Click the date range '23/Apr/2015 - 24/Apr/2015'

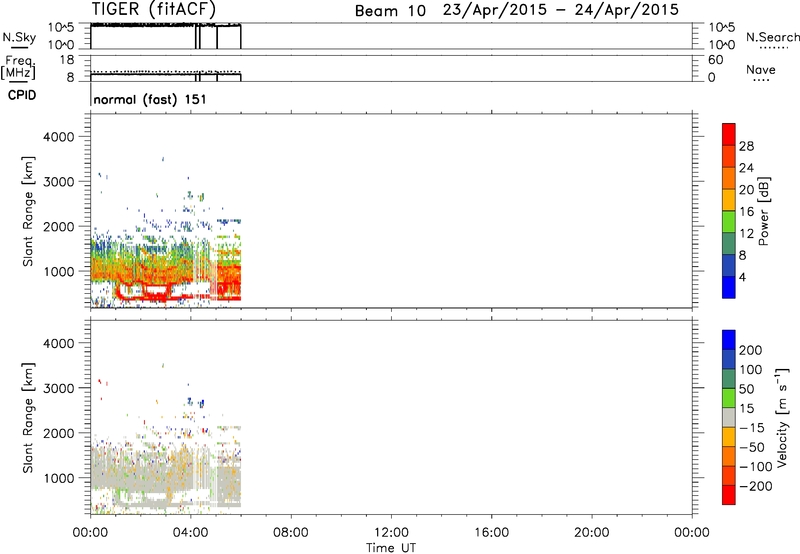tap(561, 10)
